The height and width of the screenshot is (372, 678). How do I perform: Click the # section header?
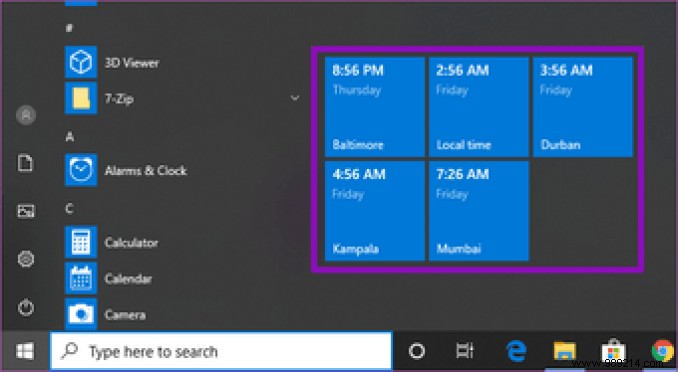69,28
